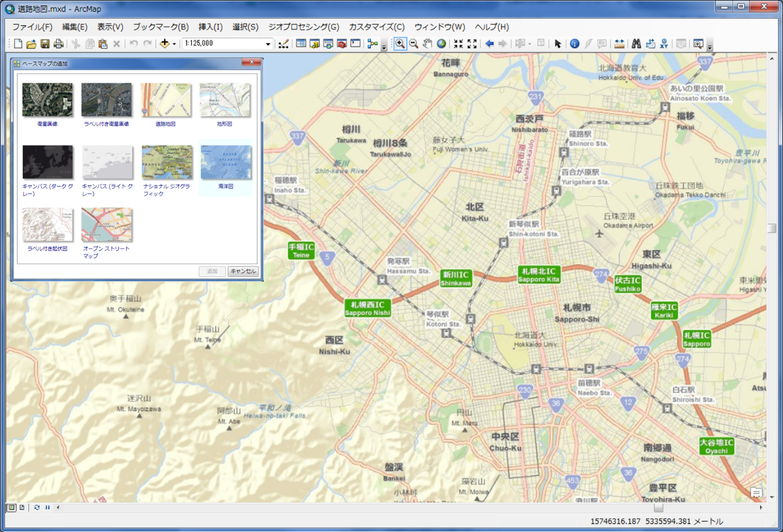The height and width of the screenshot is (532, 783).
Task: Open the ブックマーク(B) menu
Action: pos(161,27)
